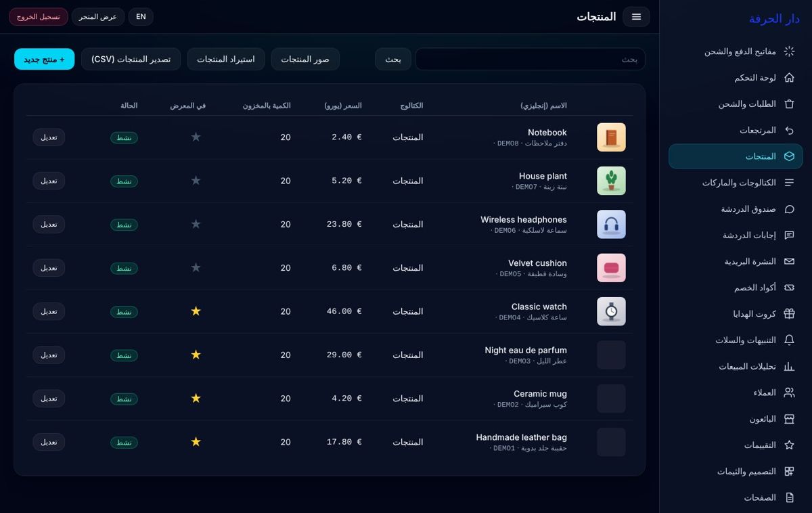Click the gift cards icon in sidebar
Screen dimensions: 812x513
point(789,314)
